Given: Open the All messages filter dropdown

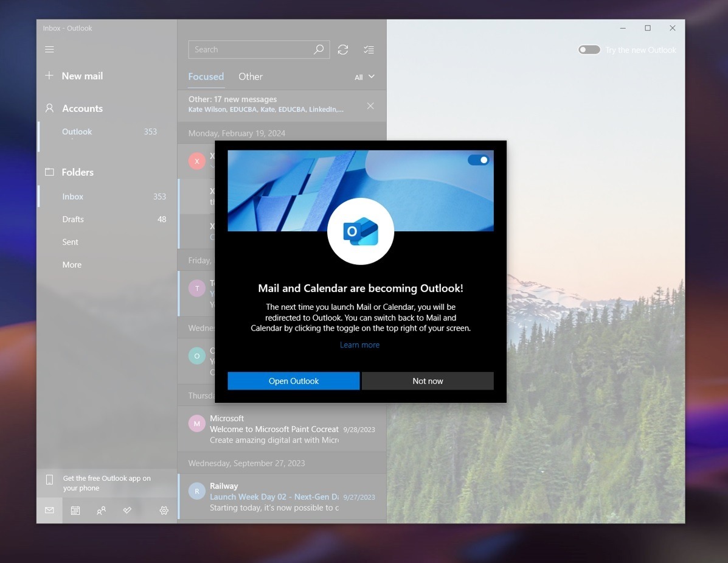Looking at the screenshot, I should (x=364, y=77).
